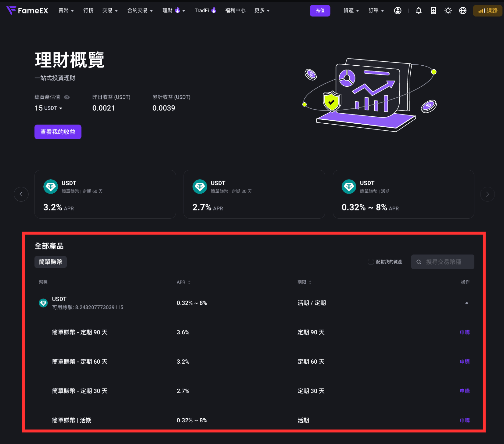The height and width of the screenshot is (444, 504).
Task: Open the 資產 dropdown
Action: pos(351,11)
